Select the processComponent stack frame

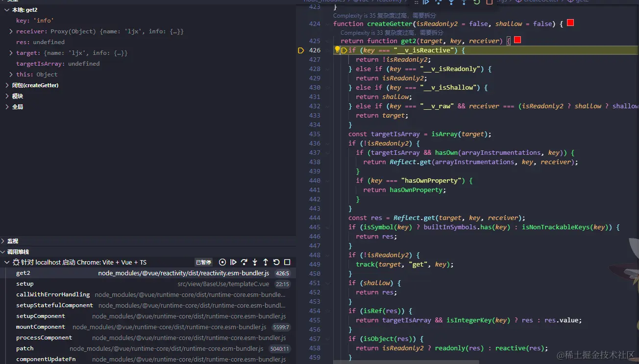click(x=148, y=338)
